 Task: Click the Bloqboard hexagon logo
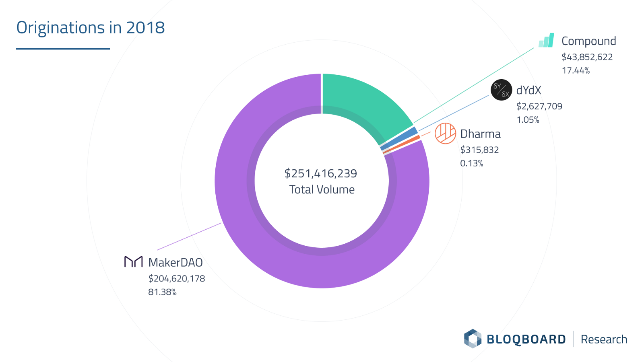tap(473, 339)
